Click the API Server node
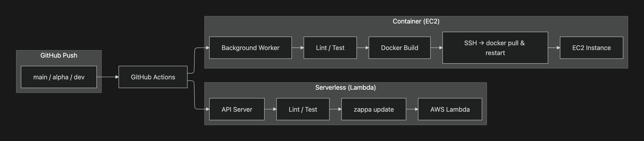The height and width of the screenshot is (141, 644). pyautogui.click(x=237, y=109)
